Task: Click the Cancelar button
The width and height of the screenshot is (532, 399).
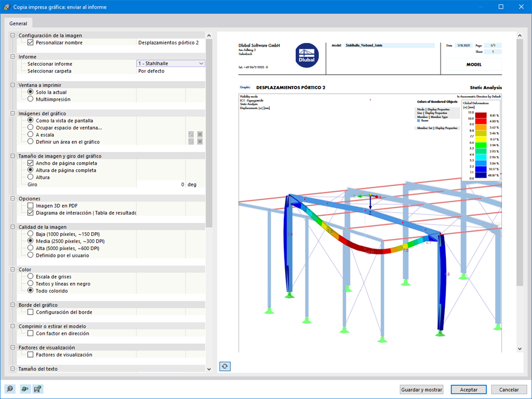Action: tap(508, 389)
